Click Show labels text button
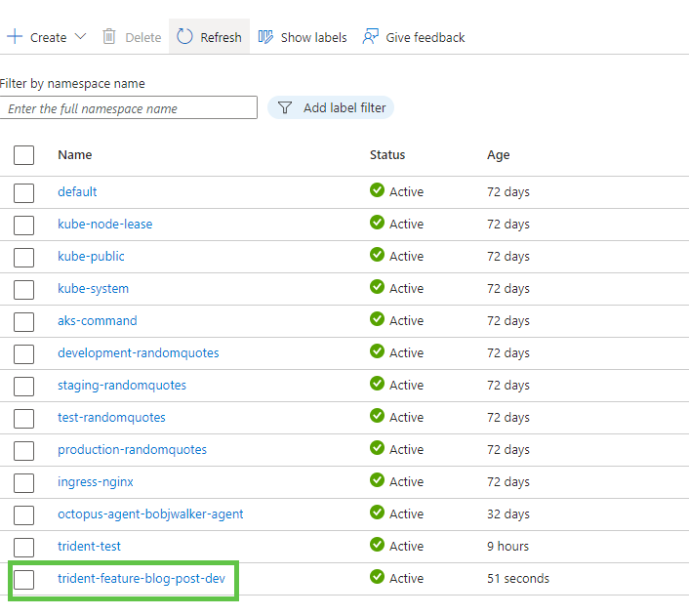Screen dimensions: 689x616 [x=313, y=38]
